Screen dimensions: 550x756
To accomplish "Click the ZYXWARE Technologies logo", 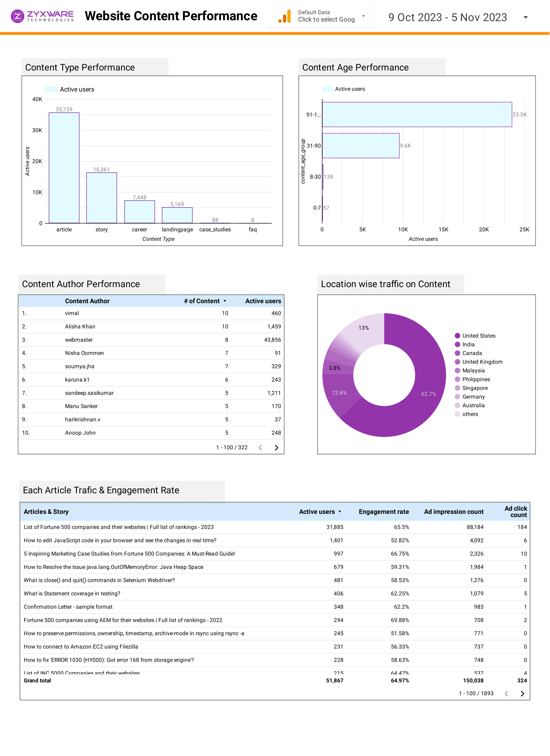I will coord(42,16).
